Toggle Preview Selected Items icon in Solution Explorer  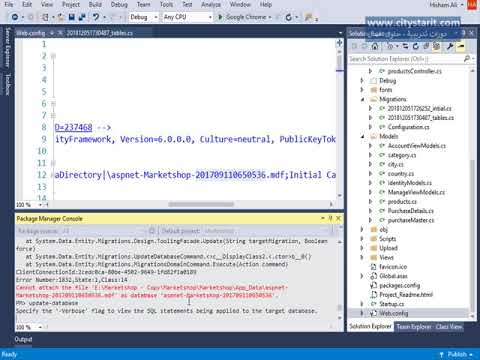tap(461, 46)
